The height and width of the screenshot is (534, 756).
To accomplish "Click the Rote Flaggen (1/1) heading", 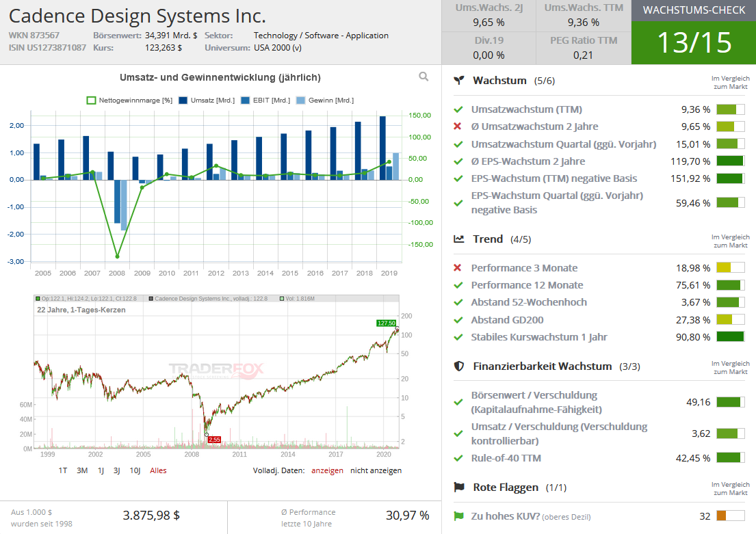I will (520, 488).
